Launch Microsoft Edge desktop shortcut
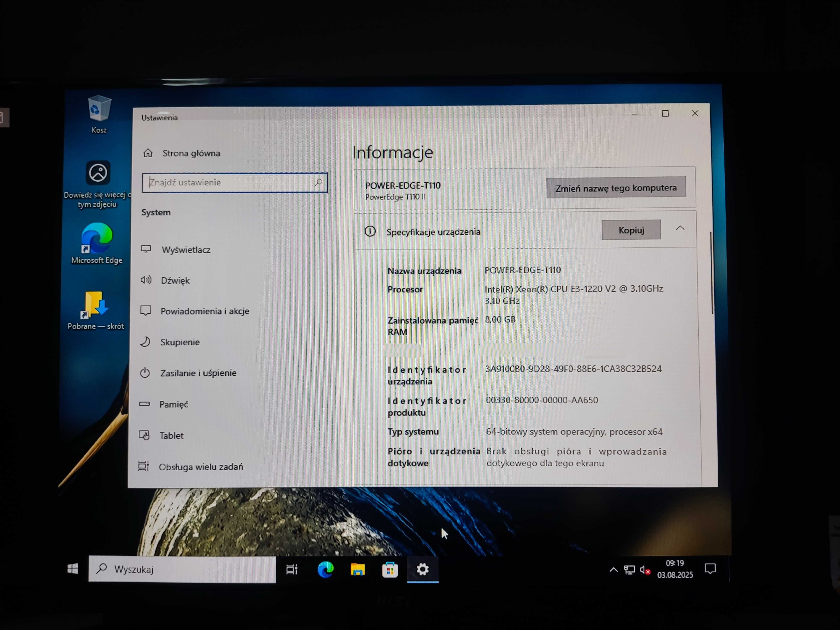The height and width of the screenshot is (630, 840). [x=97, y=243]
